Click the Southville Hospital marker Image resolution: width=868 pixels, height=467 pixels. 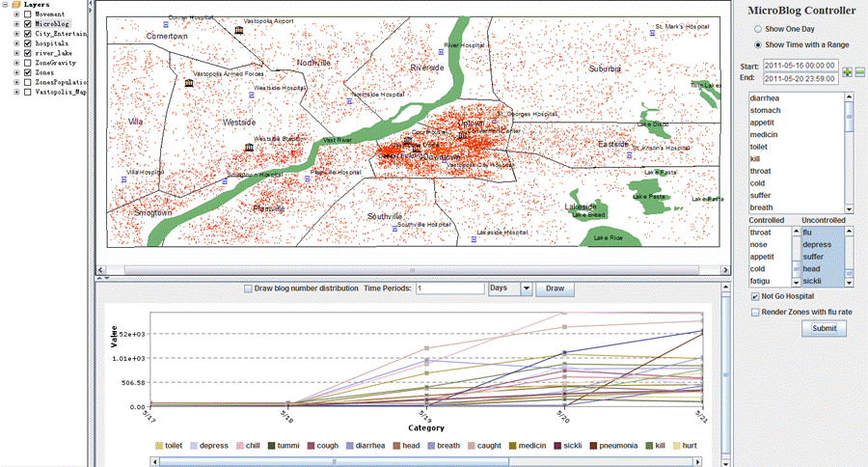coord(394,229)
